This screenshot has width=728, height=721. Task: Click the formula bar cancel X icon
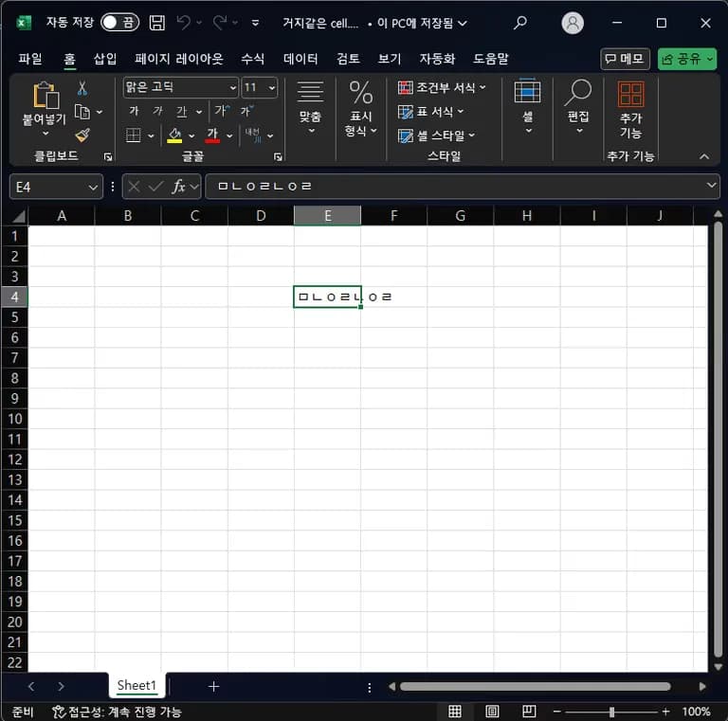pyautogui.click(x=134, y=187)
